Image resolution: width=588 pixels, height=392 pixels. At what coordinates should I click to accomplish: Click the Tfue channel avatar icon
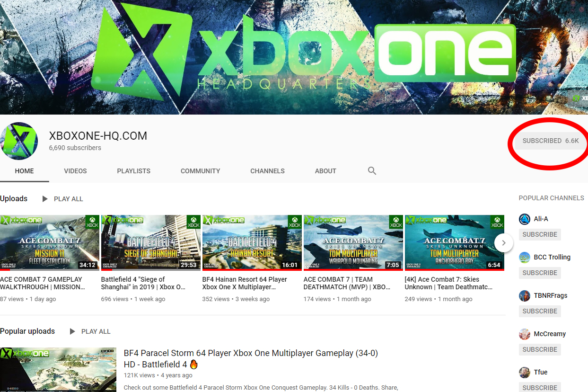click(525, 372)
